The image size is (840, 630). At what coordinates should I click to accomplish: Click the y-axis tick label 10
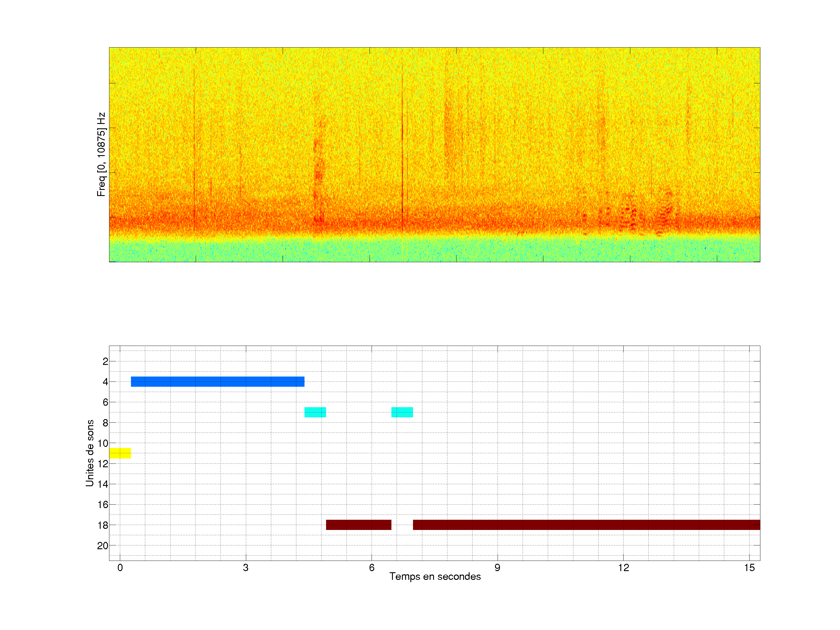103,443
